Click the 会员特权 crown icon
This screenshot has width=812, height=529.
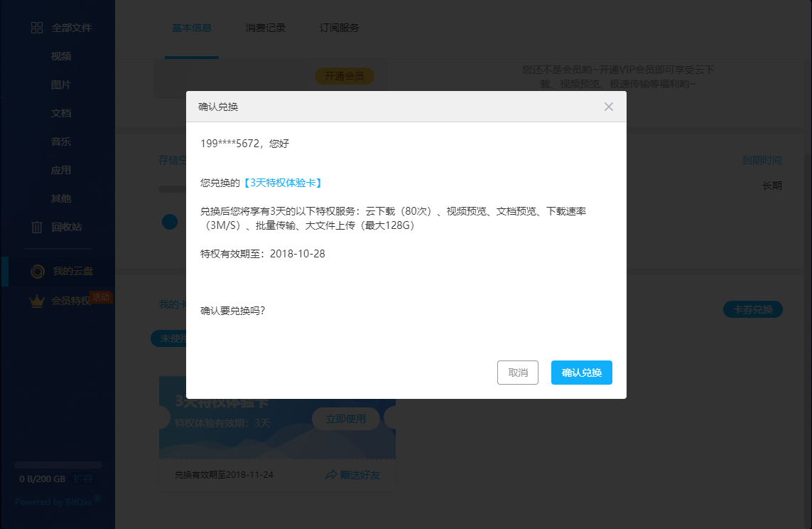[37, 301]
